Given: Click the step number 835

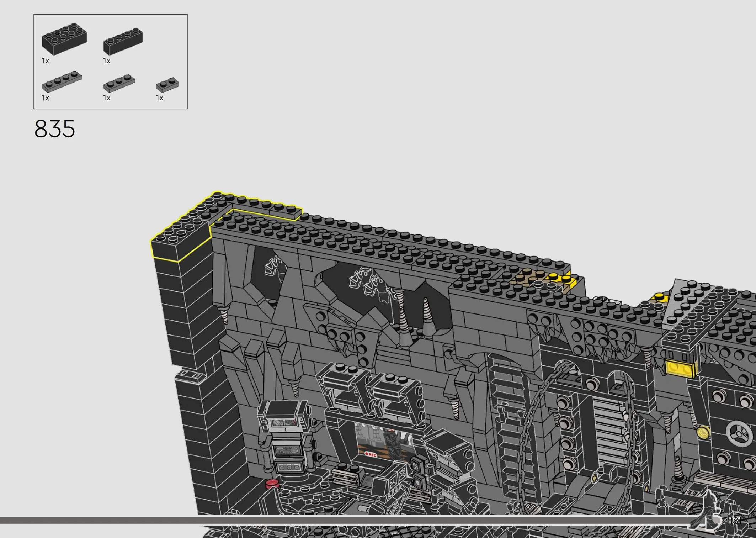Looking at the screenshot, I should (55, 128).
